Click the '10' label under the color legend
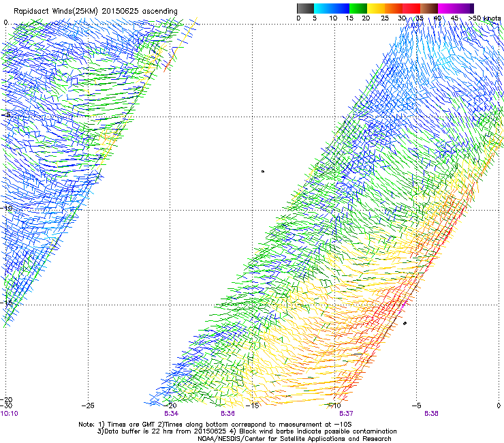The width and height of the screenshot is (504, 443). pos(333,18)
